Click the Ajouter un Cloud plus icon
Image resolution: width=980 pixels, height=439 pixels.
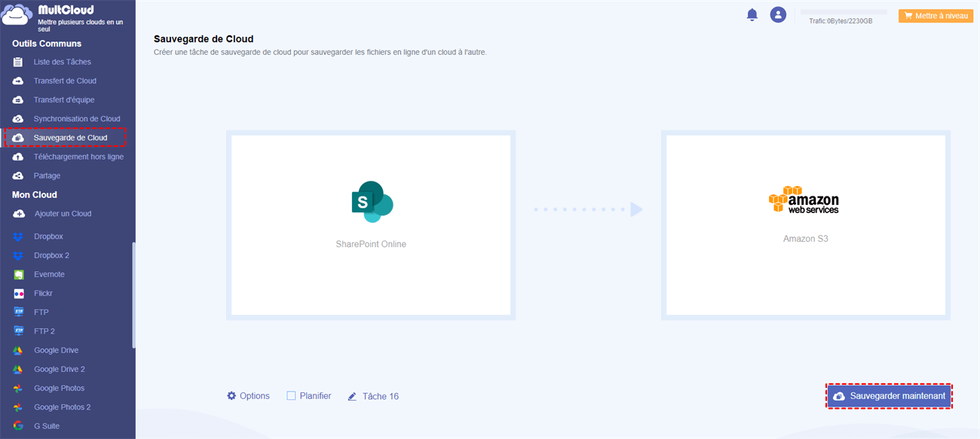click(x=18, y=214)
